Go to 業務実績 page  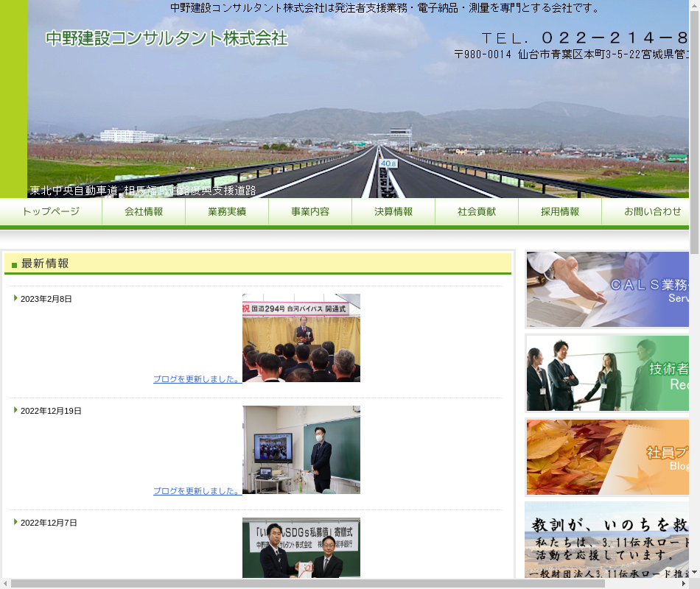point(227,211)
